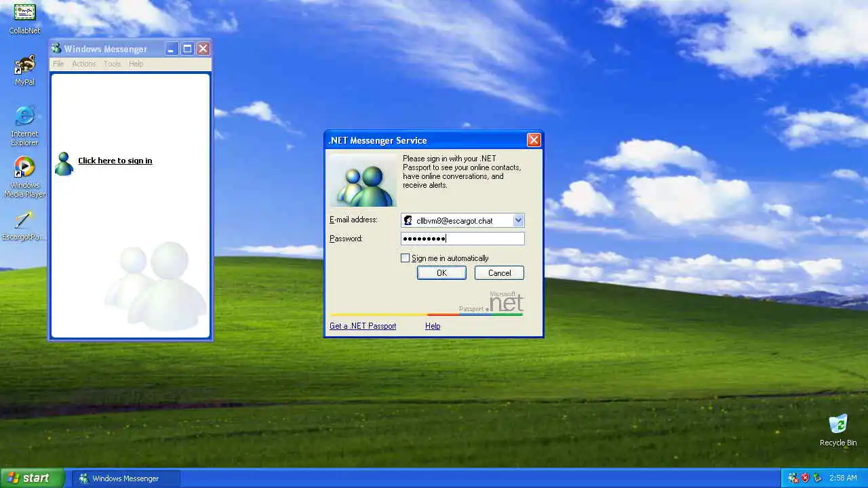This screenshot has width=868, height=488.
Task: Open the Actions menu in Windows Messenger
Action: [x=84, y=64]
